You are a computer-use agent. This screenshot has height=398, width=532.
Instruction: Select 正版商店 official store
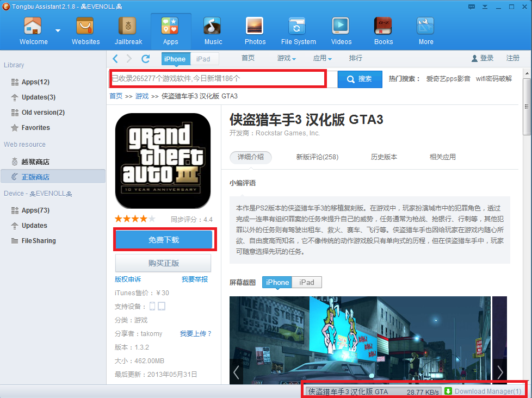53,177
